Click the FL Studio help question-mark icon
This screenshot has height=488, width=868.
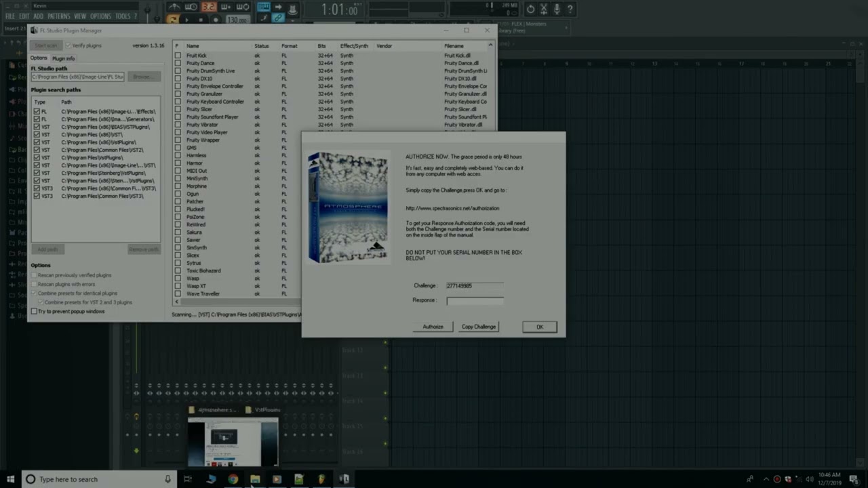click(x=570, y=9)
